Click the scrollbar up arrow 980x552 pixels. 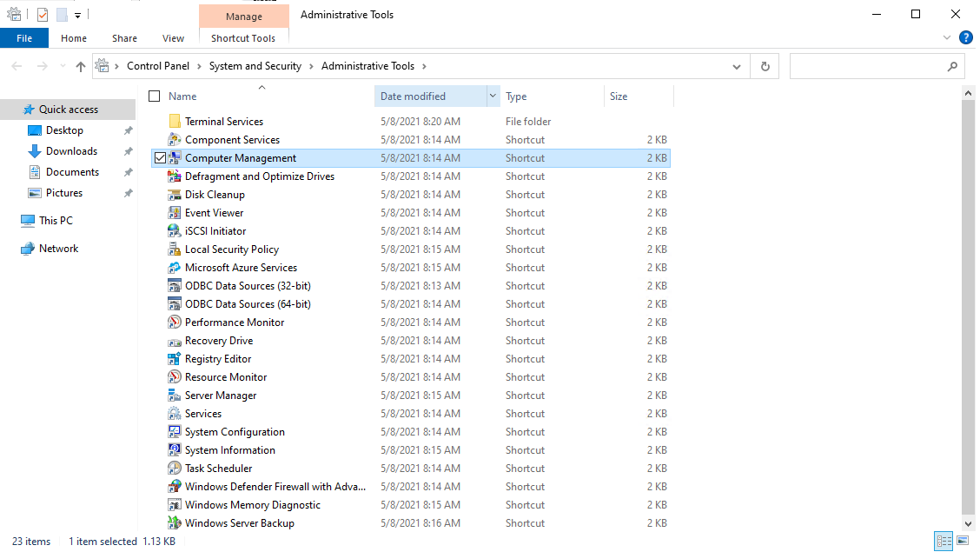[968, 93]
